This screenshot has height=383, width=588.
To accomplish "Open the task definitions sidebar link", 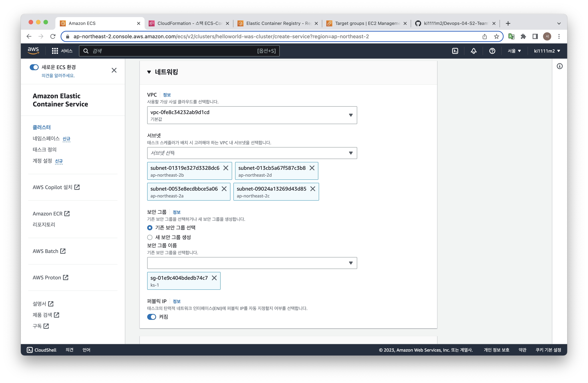I will [44, 149].
